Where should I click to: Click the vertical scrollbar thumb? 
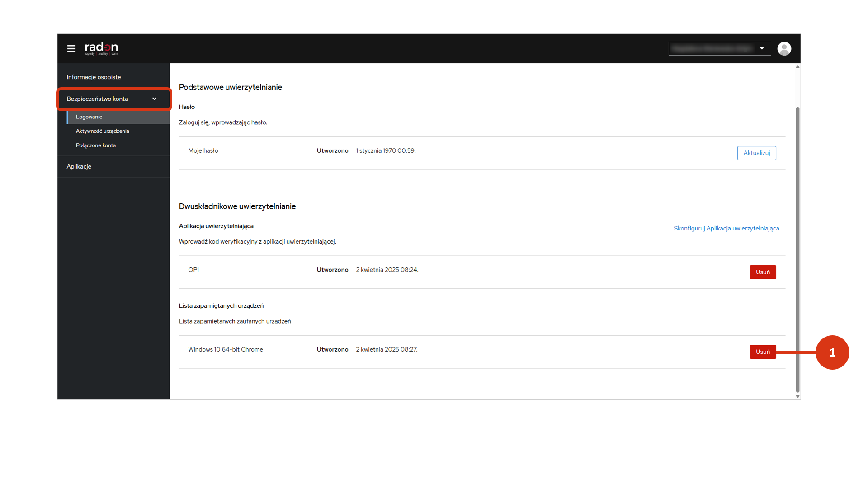pos(797,249)
